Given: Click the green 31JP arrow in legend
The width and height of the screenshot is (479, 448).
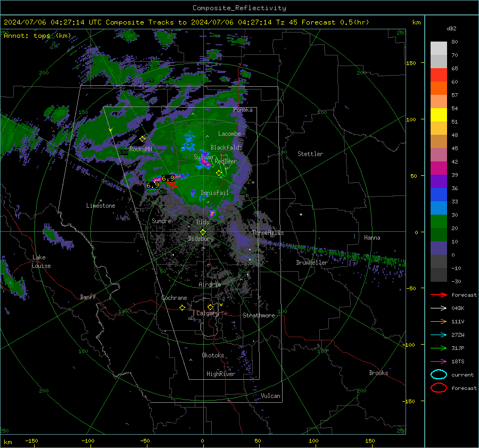Looking at the screenshot, I should (439, 348).
